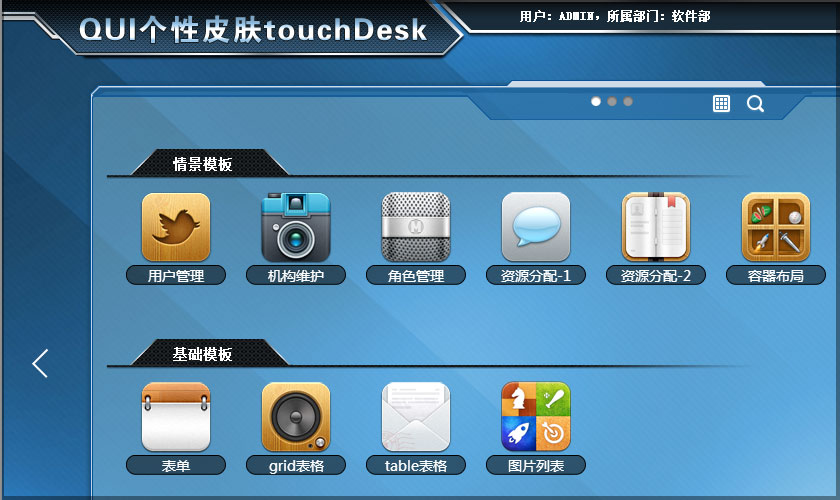Click the grid view icon
840x500 pixels.
tap(721, 103)
